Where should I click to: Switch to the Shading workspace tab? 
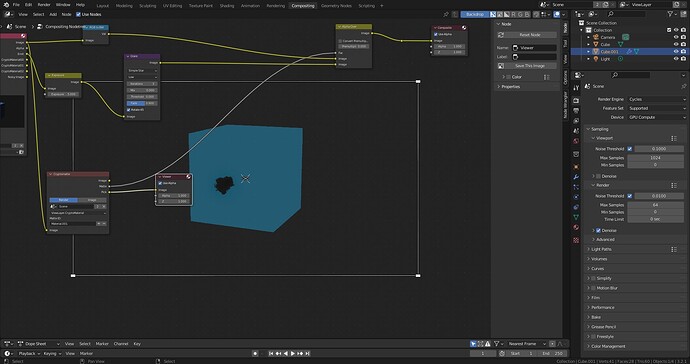(227, 6)
